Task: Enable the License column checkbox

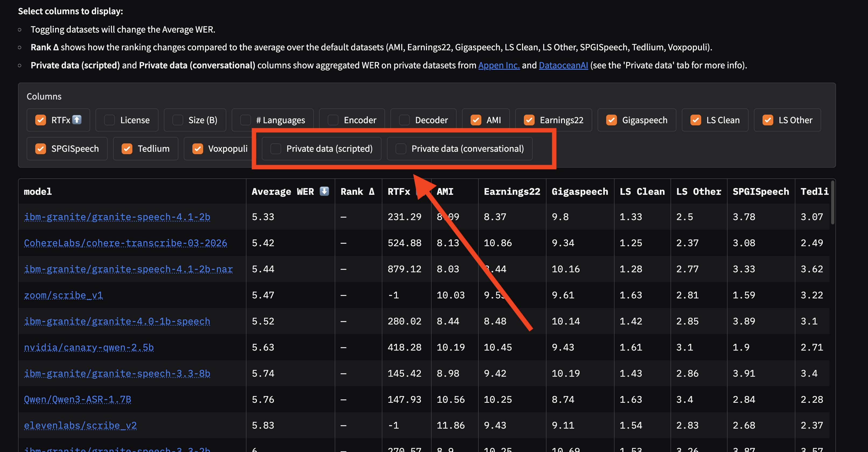Action: 110,120
